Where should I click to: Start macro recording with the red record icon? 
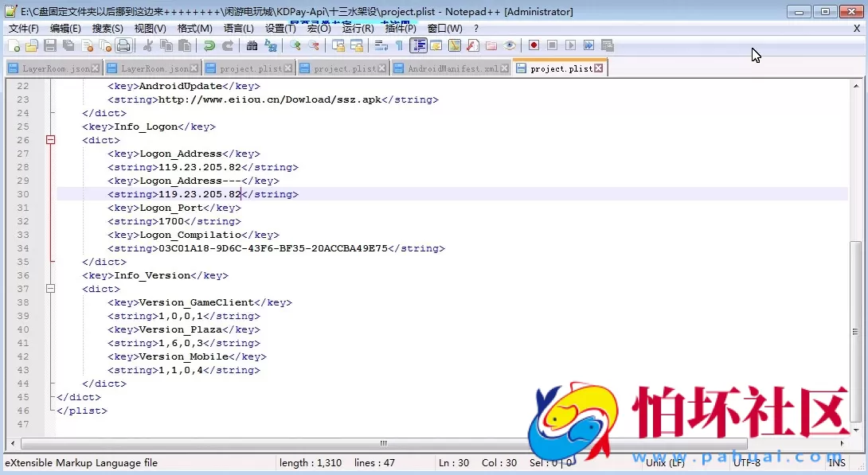pyautogui.click(x=534, y=46)
